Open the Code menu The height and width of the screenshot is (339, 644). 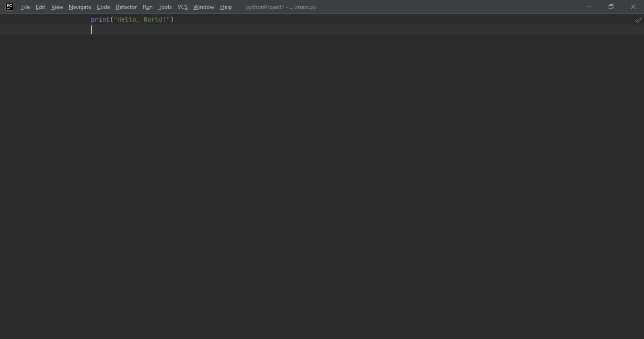[103, 7]
